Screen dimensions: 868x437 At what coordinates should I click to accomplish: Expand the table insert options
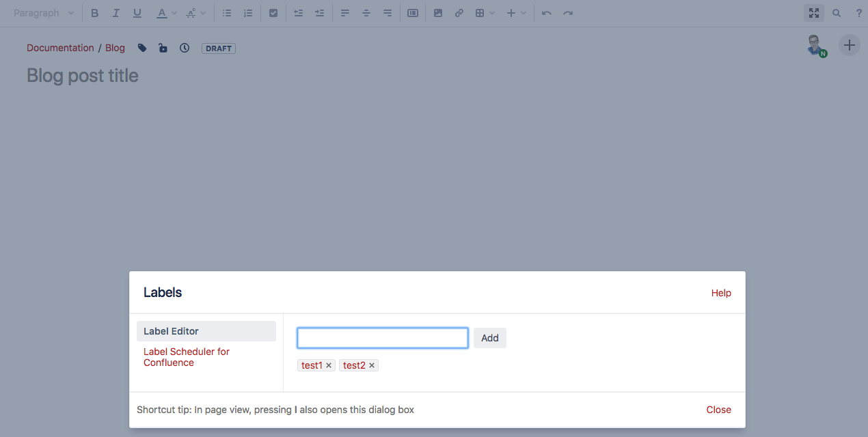coord(492,12)
